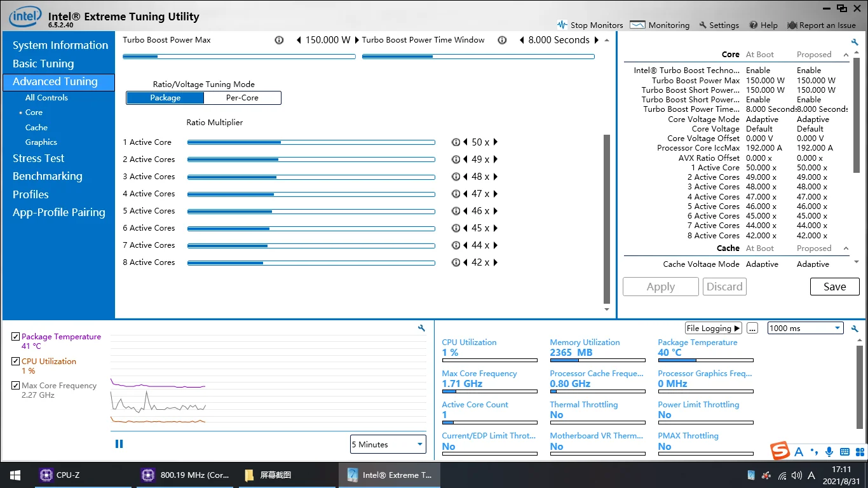Viewport: 868px width, 488px height.
Task: Decrease the 2 Active Cores ratio
Action: [x=466, y=159]
